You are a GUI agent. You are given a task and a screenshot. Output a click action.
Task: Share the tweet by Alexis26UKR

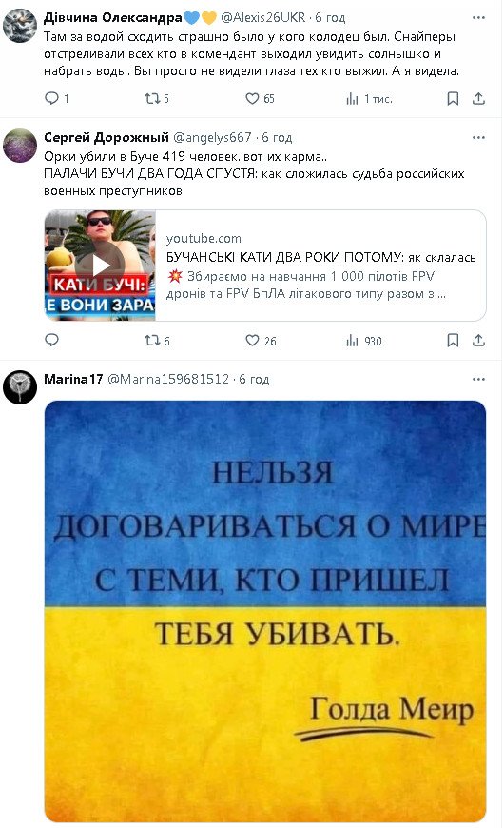[478, 98]
